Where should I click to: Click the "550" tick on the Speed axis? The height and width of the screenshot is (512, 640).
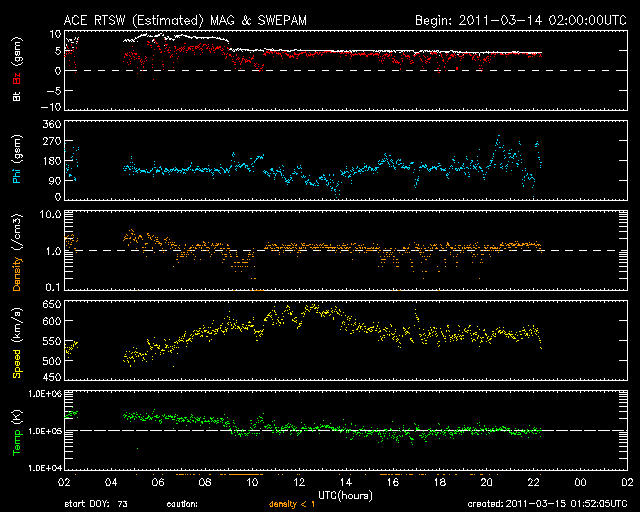52,341
